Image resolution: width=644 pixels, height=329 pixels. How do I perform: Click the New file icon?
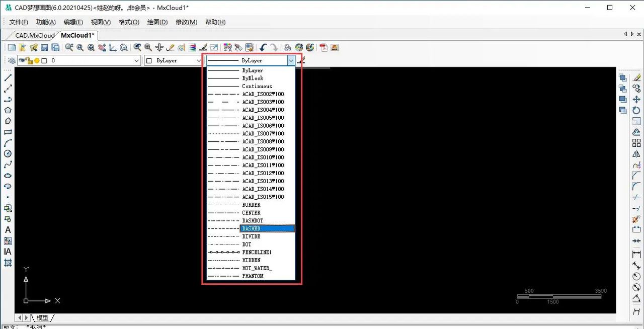[x=12, y=47]
